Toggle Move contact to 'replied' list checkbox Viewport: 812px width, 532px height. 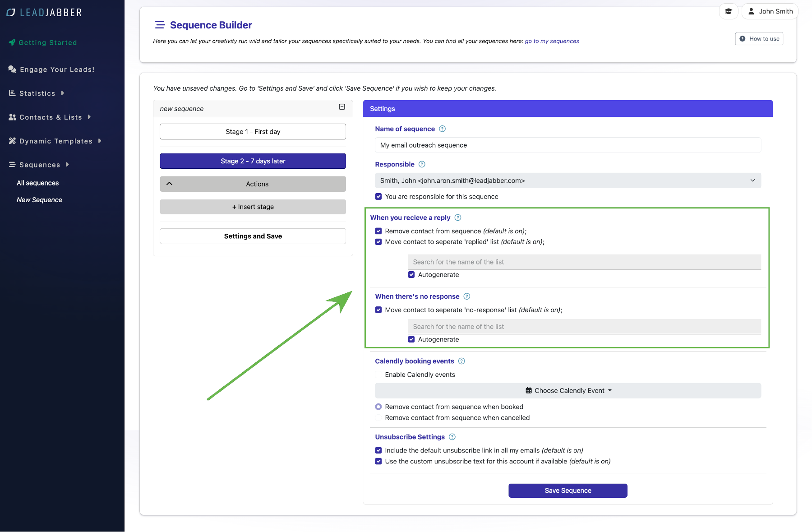point(378,242)
